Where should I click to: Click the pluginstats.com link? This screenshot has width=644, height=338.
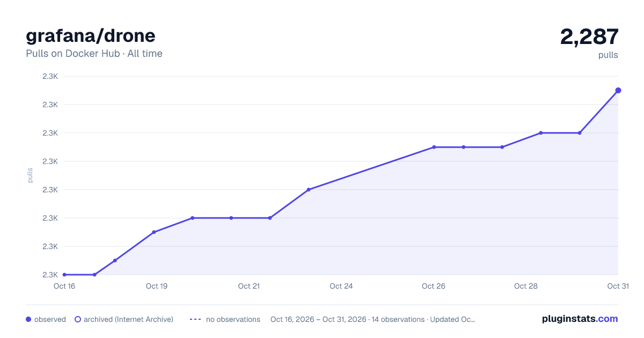580,319
